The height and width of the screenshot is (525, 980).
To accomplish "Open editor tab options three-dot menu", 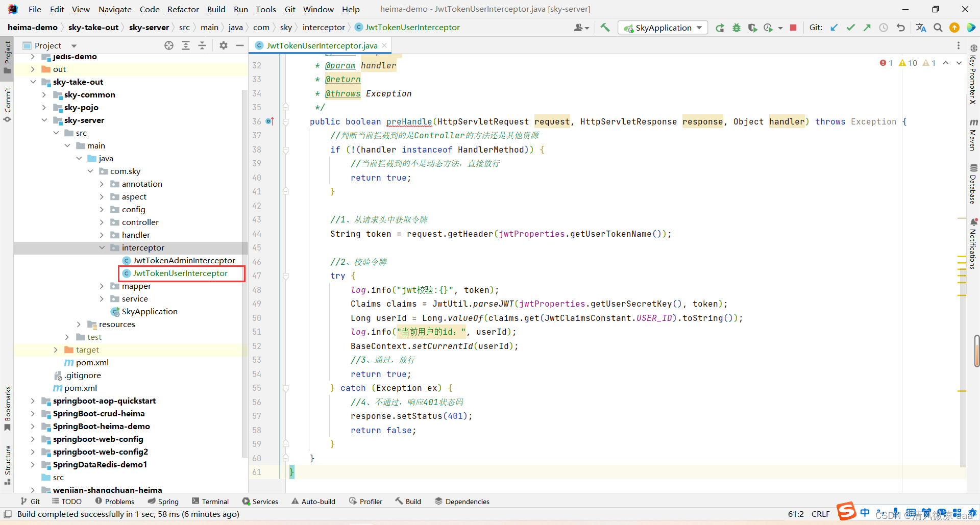I will pyautogui.click(x=959, y=45).
